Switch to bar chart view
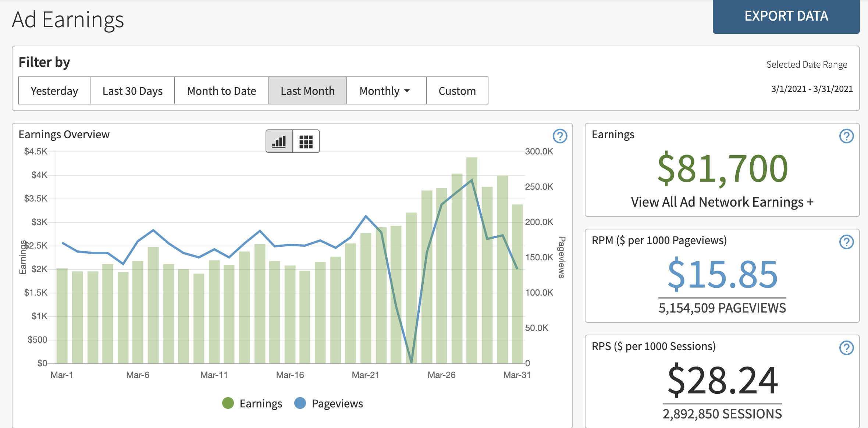The image size is (868, 428). [x=279, y=141]
